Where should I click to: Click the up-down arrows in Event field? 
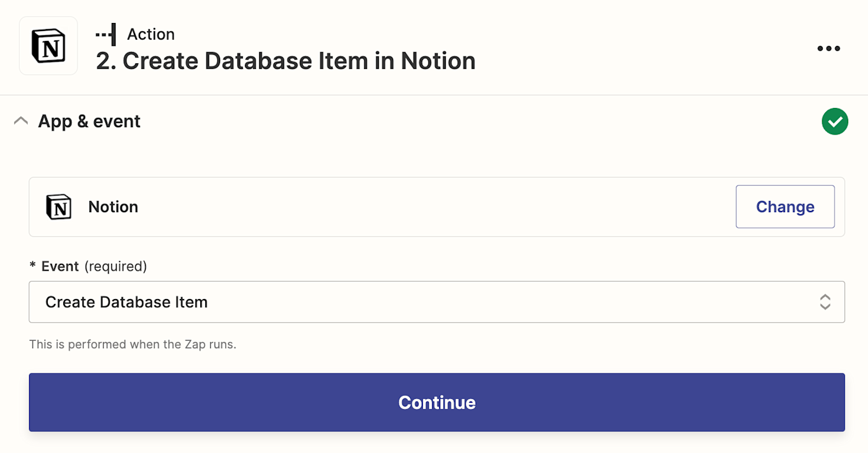coord(825,302)
